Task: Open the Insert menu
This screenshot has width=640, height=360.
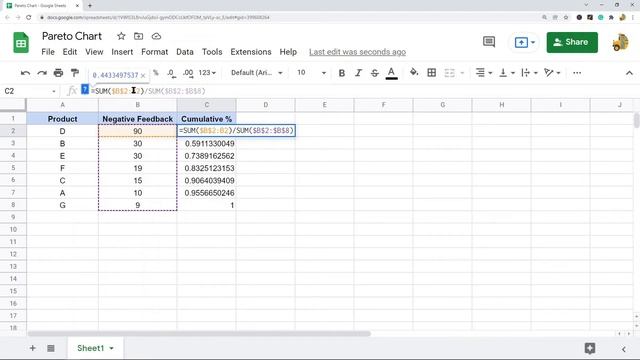Action: click(122, 52)
